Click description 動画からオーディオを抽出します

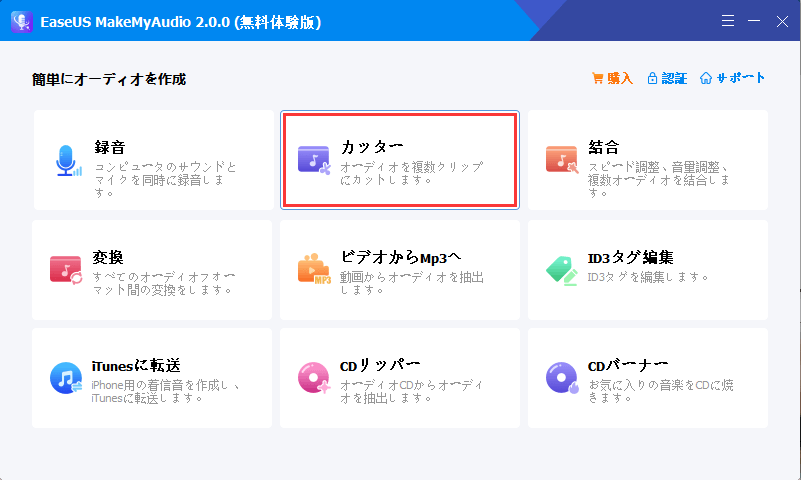[412, 283]
